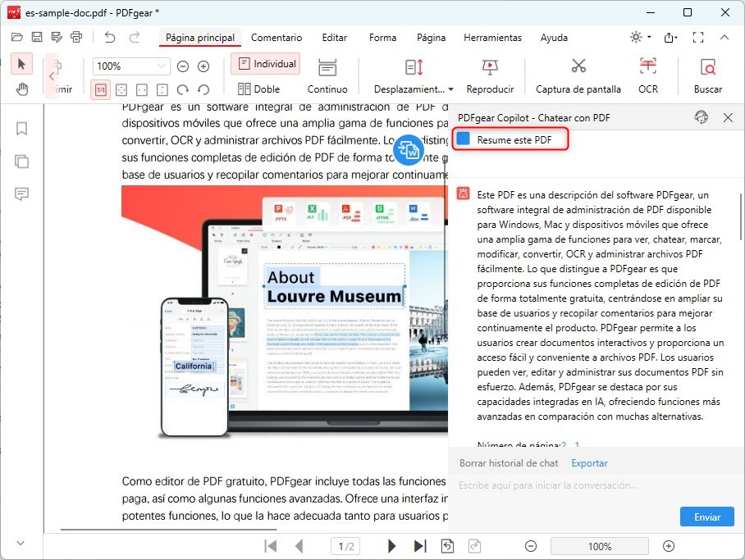Print the document with the printer icon
Screen dimensions: 745x560
[76, 37]
